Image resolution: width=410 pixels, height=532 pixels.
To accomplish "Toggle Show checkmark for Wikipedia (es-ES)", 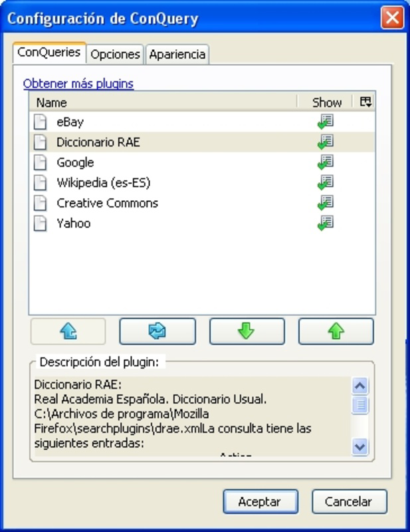I will point(325,183).
